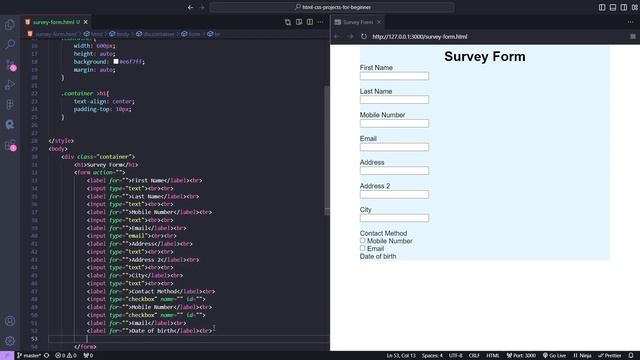Screen dimensions: 640x360
Task: Click Survey Form heading in preview
Action: point(484,56)
